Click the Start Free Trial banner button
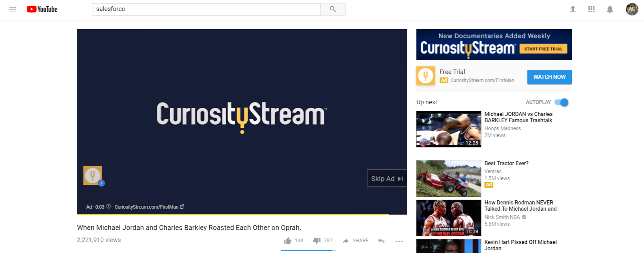The height and width of the screenshot is (253, 644). 543,49
